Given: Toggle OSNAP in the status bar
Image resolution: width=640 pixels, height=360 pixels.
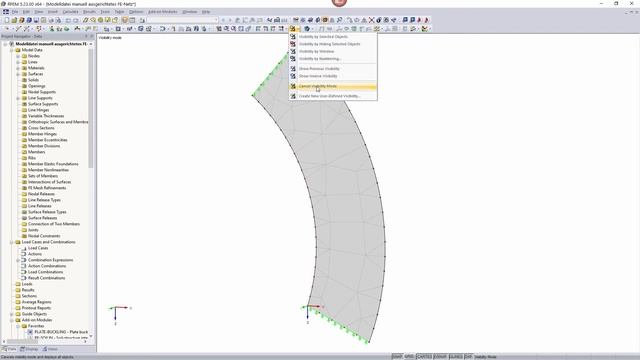Looking at the screenshot, I should [x=440, y=357].
